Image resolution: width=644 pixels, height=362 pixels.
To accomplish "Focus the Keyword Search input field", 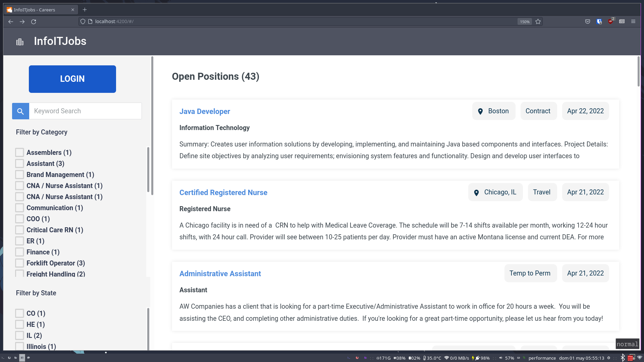I will 85,111.
